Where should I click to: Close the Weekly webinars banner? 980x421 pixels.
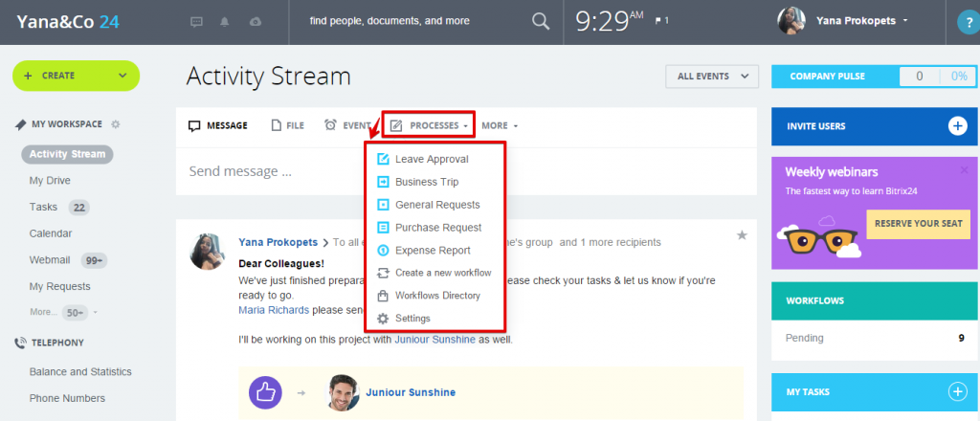965,170
